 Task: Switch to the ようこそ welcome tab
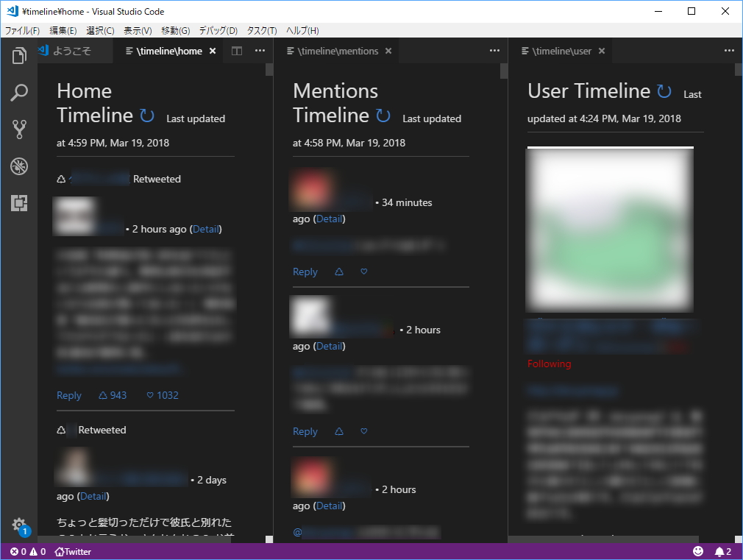[x=71, y=50]
